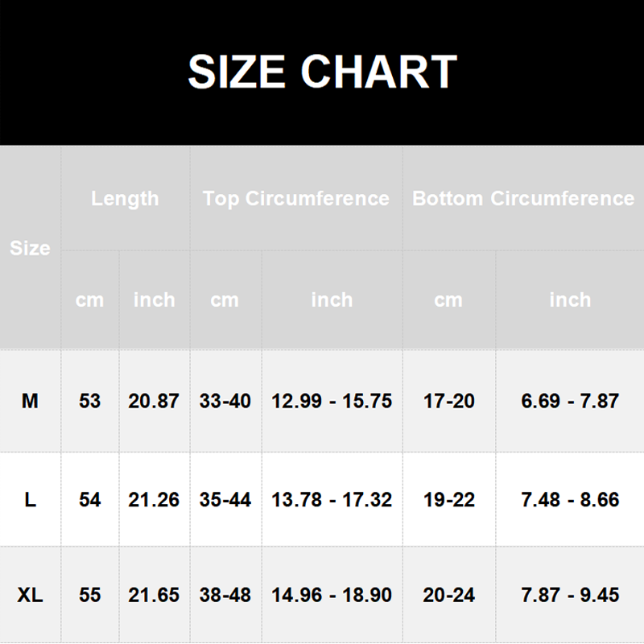Select the L size row label
Image resolution: width=644 pixels, height=644 pixels.
(x=30, y=500)
